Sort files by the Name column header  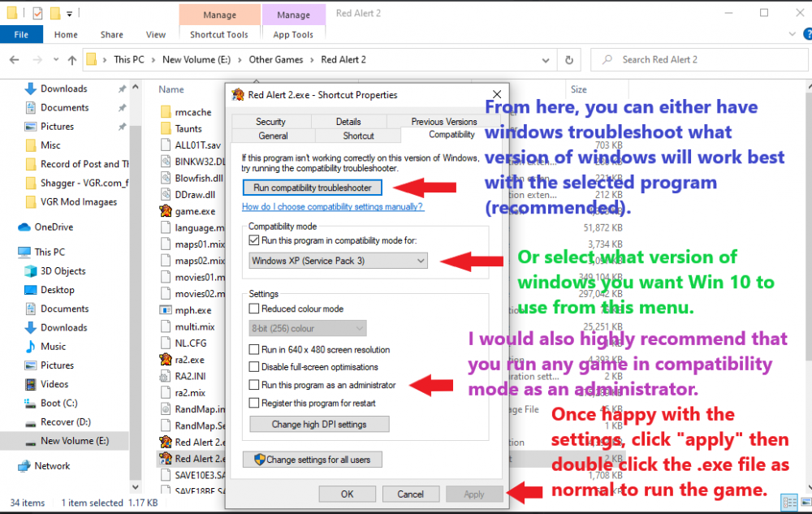pos(171,89)
